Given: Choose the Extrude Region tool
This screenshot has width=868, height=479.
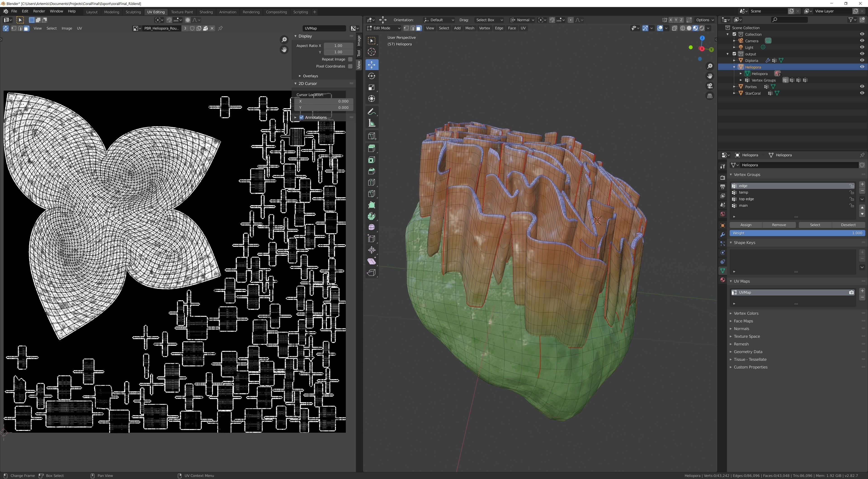Looking at the screenshot, I should [372, 148].
